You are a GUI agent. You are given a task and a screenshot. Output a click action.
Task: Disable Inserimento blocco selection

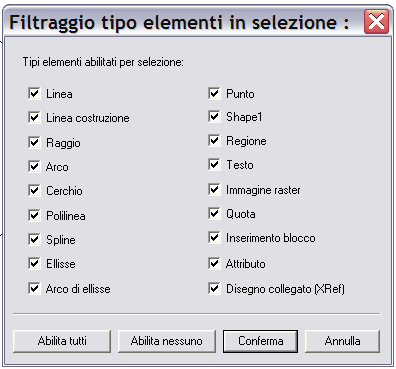pos(214,237)
